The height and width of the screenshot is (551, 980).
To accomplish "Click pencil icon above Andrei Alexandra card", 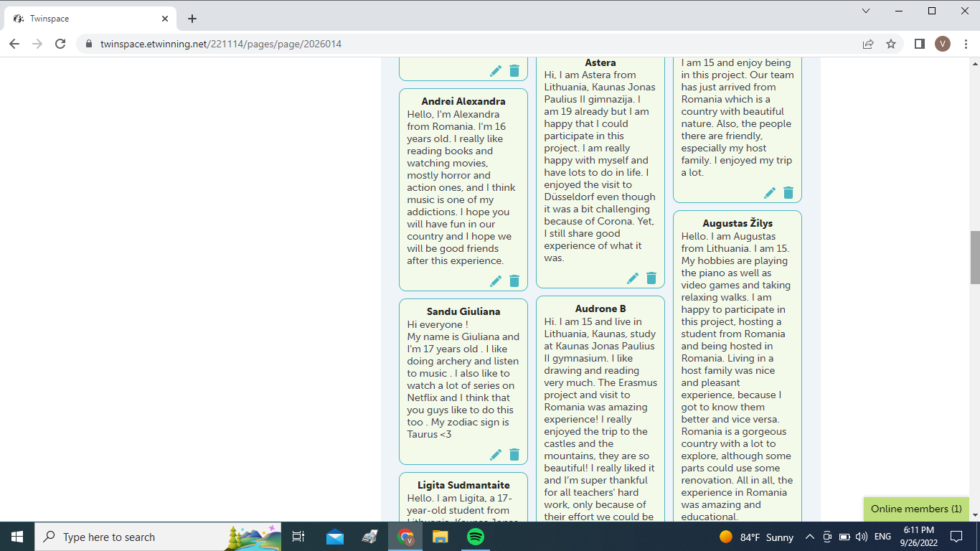I will point(496,70).
